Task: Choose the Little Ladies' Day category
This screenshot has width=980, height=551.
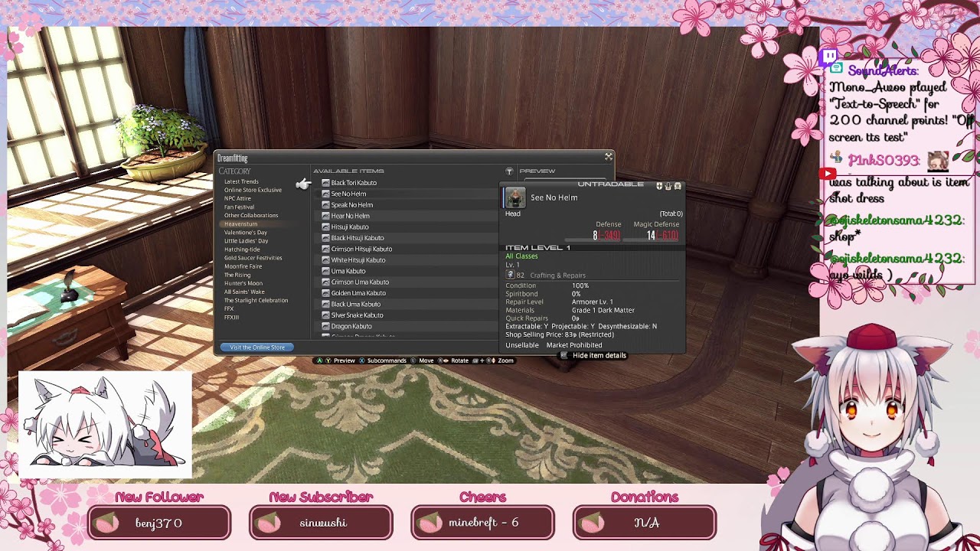Action: (246, 240)
